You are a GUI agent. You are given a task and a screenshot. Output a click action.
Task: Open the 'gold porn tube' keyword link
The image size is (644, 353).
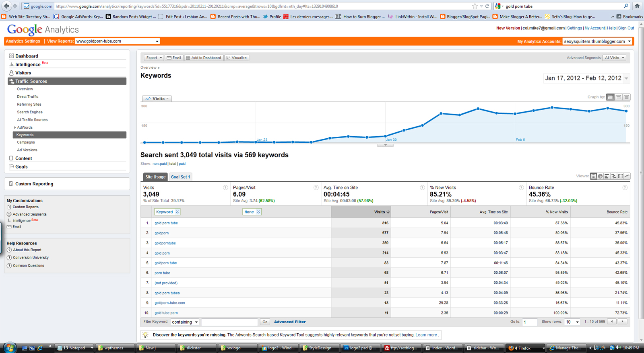pos(166,223)
